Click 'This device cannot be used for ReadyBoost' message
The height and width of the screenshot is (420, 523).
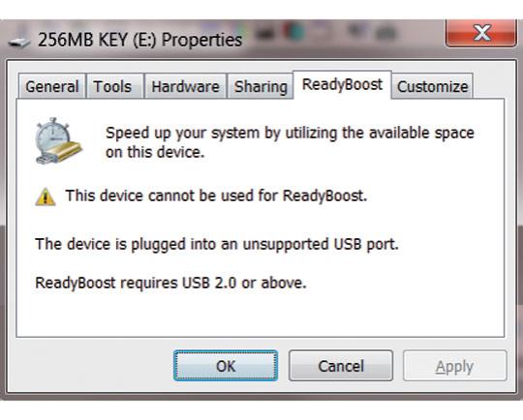point(216,195)
